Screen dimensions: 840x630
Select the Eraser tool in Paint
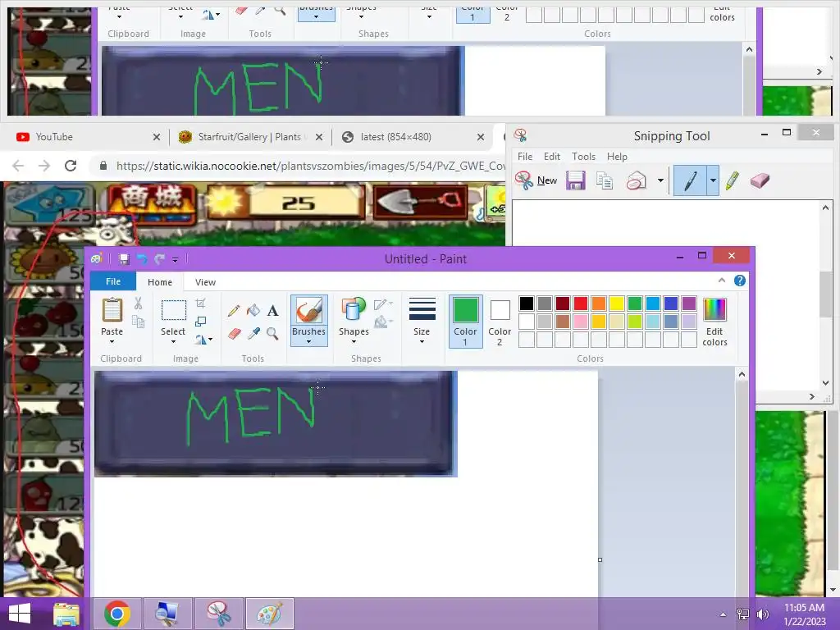(234, 334)
